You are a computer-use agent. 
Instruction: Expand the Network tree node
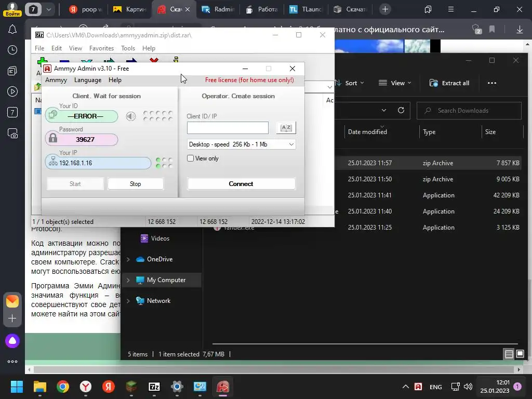click(128, 301)
